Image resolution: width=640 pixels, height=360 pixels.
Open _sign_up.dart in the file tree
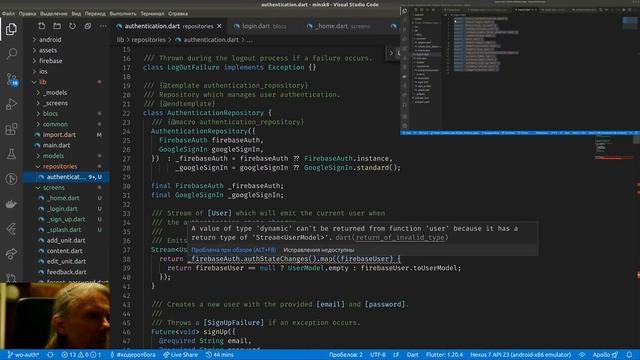coord(66,219)
